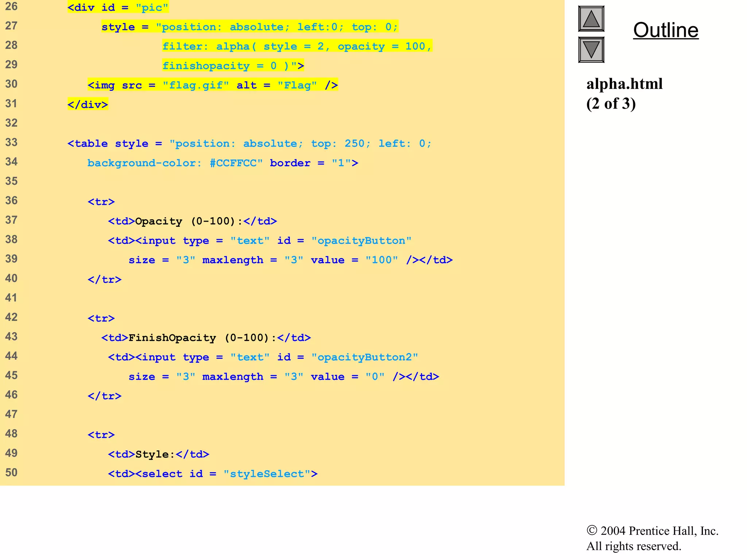Click the alpha.html file title
The height and width of the screenshot is (560, 747).
(624, 84)
